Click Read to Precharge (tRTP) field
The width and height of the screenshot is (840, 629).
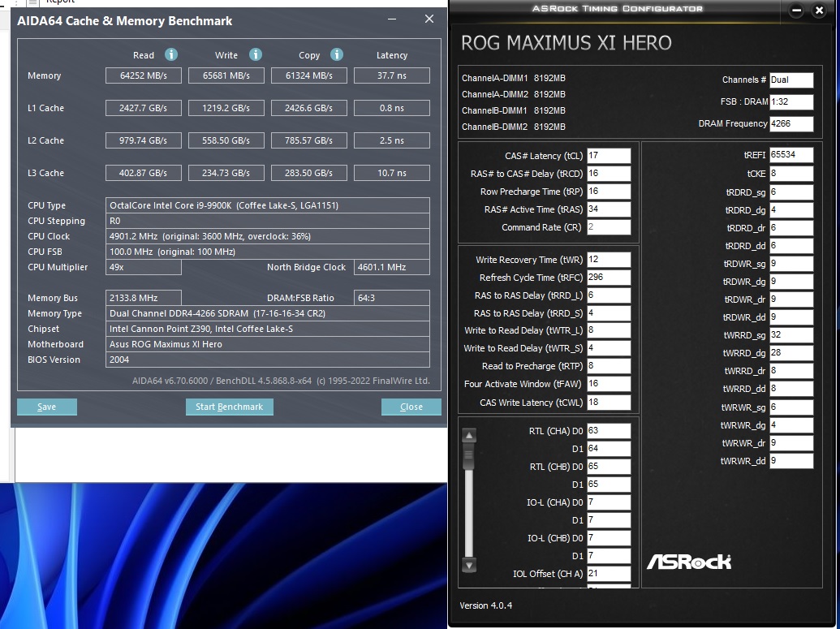point(609,366)
